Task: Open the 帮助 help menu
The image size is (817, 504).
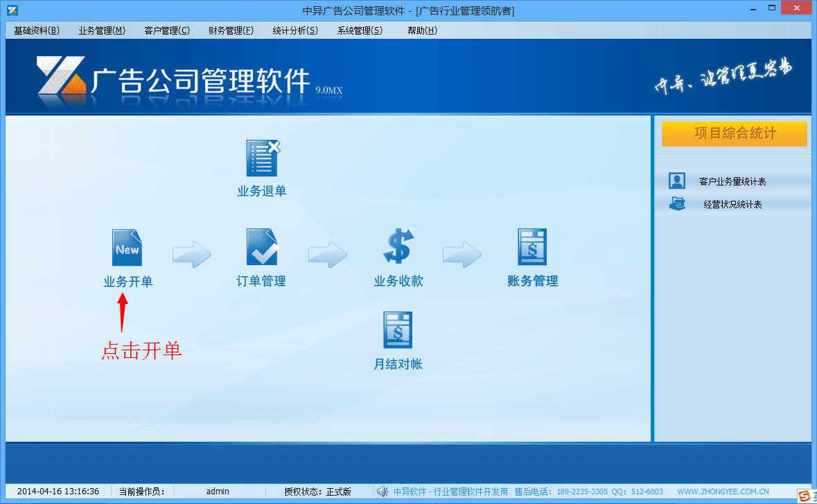Action: (420, 30)
